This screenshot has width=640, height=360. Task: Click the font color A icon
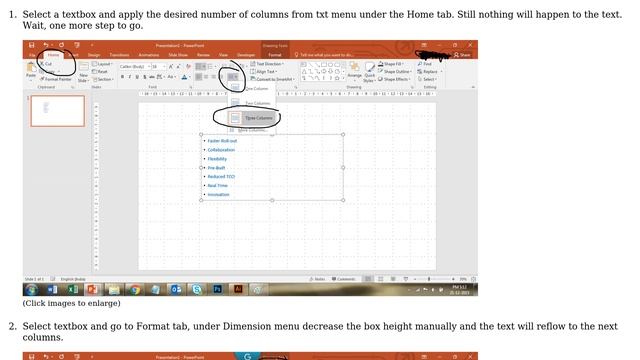point(185,77)
